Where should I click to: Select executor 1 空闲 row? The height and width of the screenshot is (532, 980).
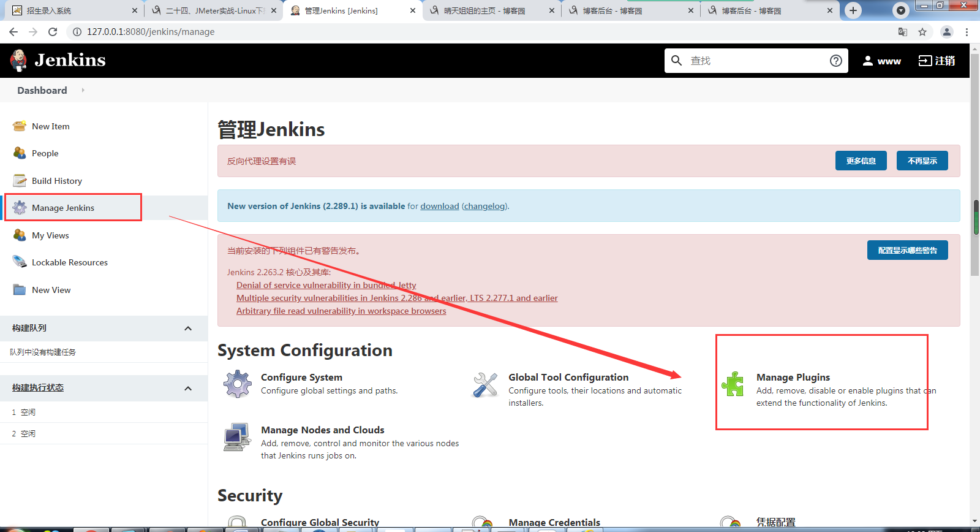(104, 412)
